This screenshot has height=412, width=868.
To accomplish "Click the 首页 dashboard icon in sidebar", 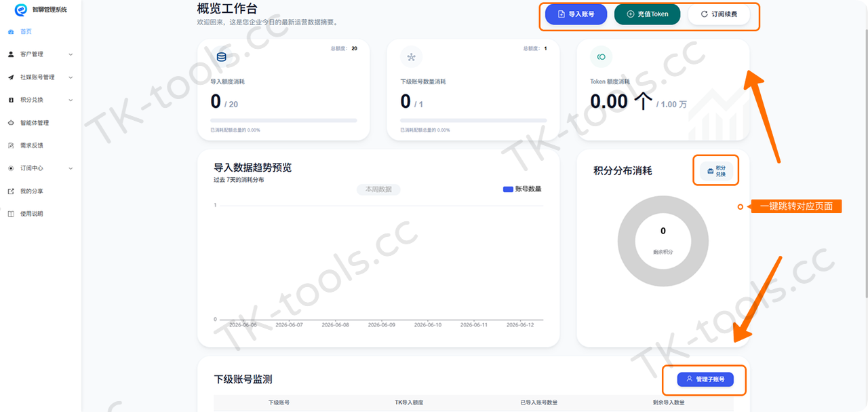I will pos(10,31).
